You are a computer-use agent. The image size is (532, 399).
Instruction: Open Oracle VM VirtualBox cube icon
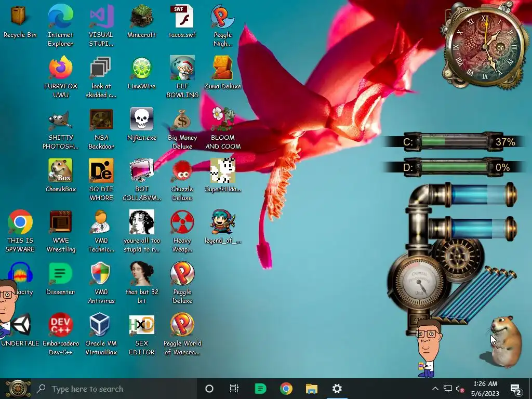pyautogui.click(x=100, y=325)
